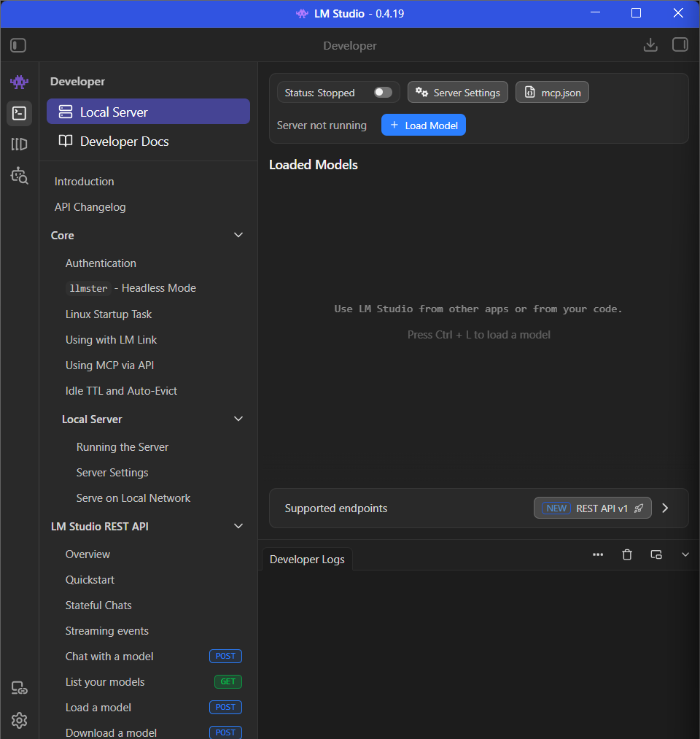
Task: Open Server Settings docs entry in the sidebar
Action: (112, 472)
